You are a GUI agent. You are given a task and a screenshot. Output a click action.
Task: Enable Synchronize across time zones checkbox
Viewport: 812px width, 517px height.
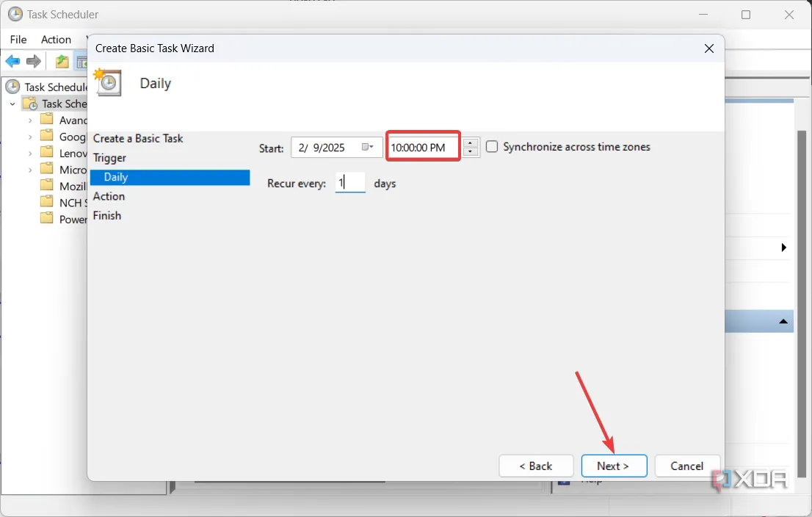pyautogui.click(x=492, y=147)
